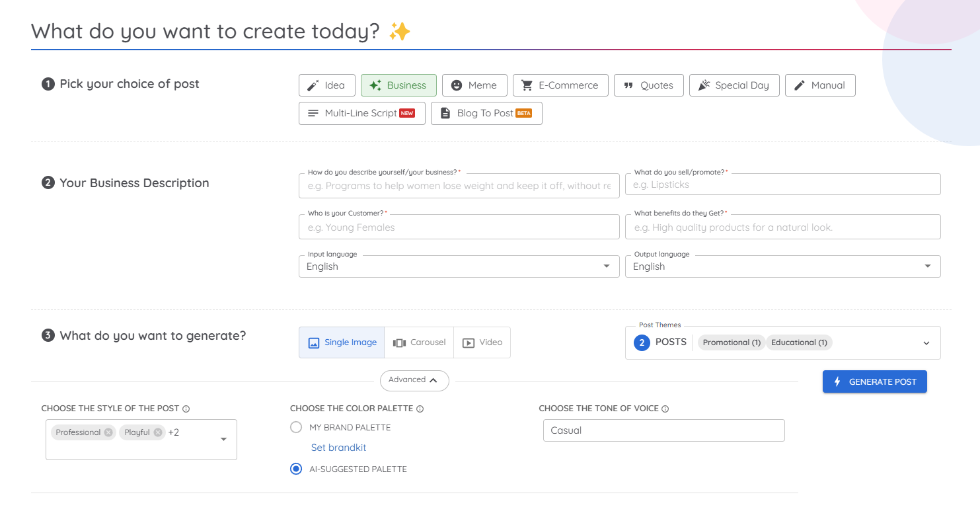The height and width of the screenshot is (519, 980).
Task: Switch to the Video format tab
Action: [482, 342]
